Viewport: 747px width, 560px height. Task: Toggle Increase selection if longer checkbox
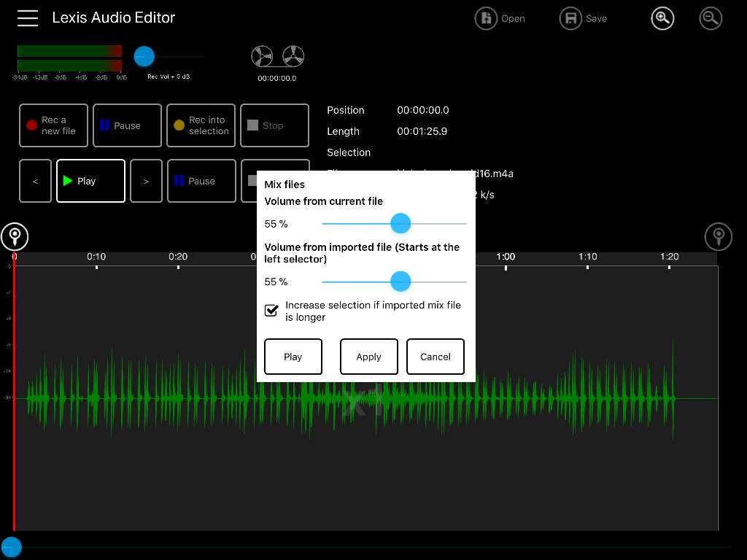[x=271, y=311]
